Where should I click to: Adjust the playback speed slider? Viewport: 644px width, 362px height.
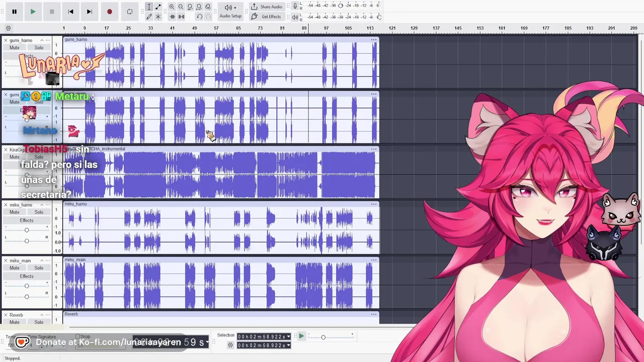click(x=323, y=337)
